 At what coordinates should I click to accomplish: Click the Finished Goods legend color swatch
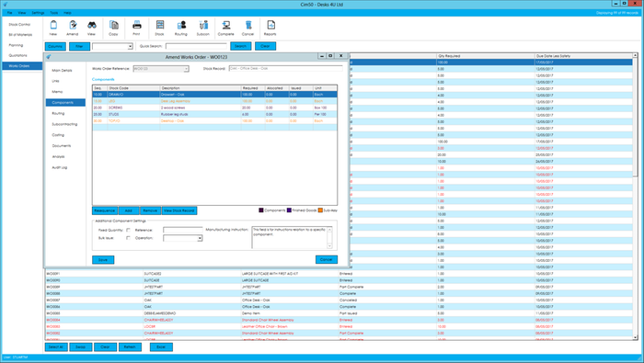coord(289,210)
